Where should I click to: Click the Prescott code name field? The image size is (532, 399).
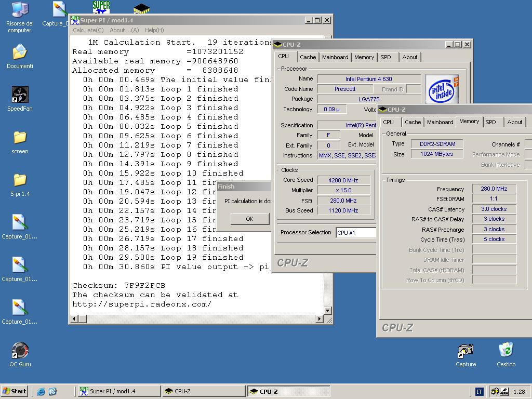[x=345, y=89]
